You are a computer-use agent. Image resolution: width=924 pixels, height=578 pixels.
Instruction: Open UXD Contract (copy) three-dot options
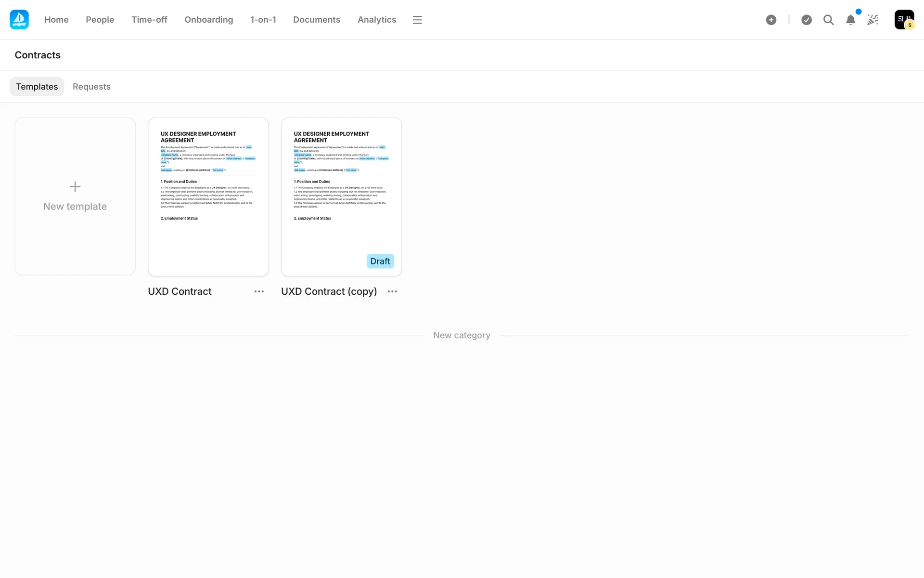coord(392,291)
